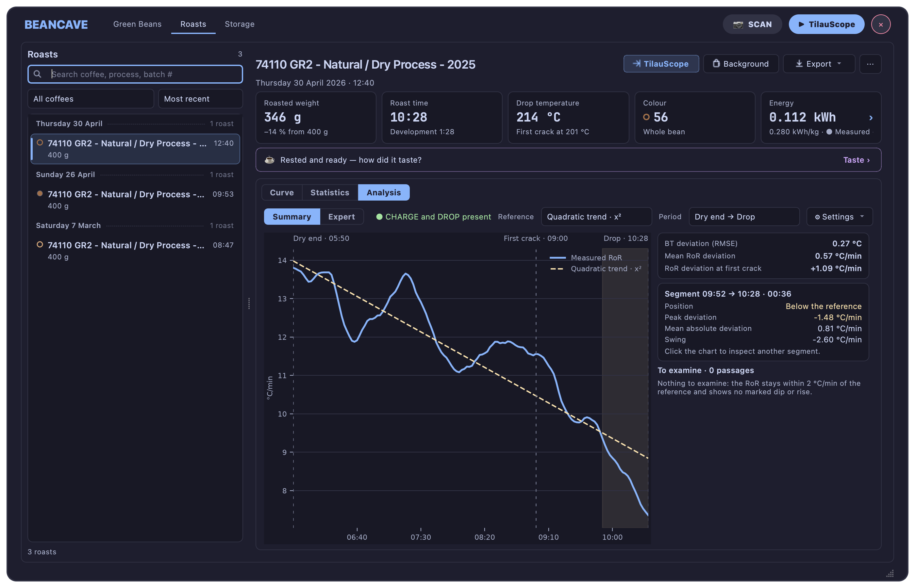Open the Quadratic trend reference dropdown
This screenshot has width=915, height=588.
pos(596,217)
